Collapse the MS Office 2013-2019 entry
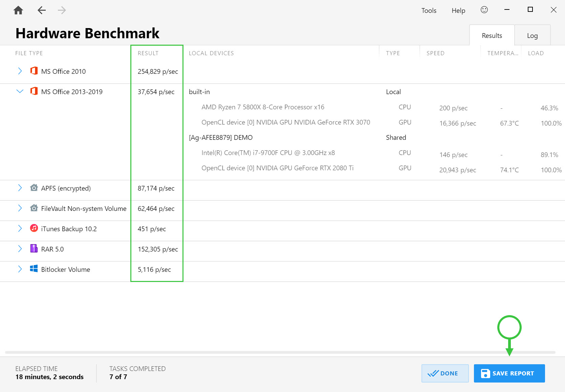 click(x=20, y=91)
